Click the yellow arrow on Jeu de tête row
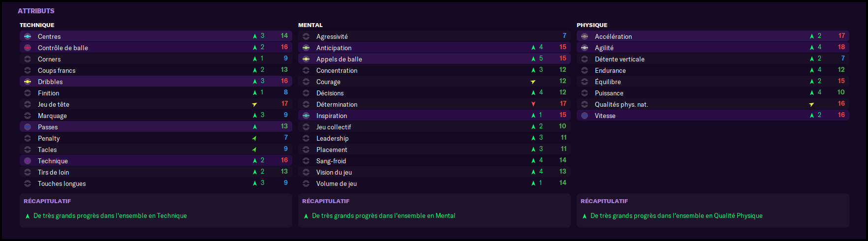The image size is (868, 241). point(254,104)
